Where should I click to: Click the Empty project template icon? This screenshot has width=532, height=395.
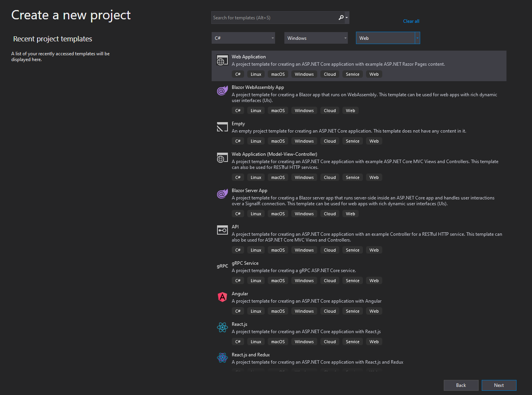[222, 127]
